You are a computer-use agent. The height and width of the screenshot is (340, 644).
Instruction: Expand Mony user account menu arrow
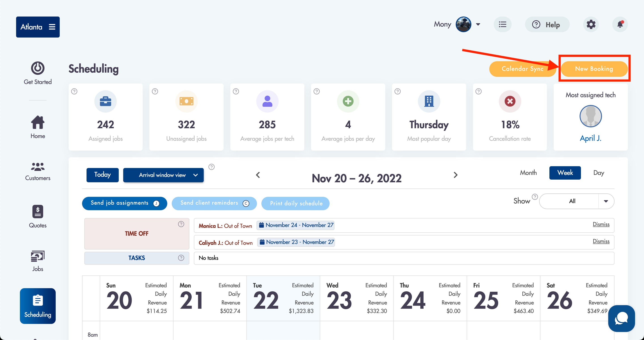478,25
